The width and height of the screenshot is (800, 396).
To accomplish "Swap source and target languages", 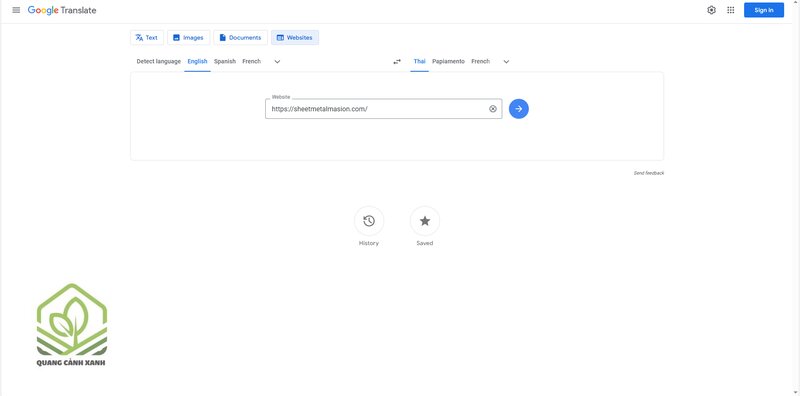I will pyautogui.click(x=397, y=62).
